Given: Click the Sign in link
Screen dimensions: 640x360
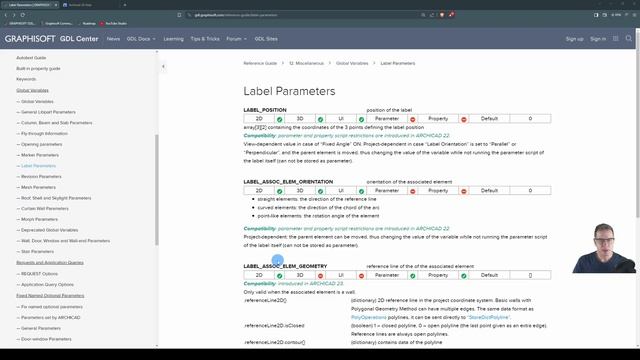Looking at the screenshot, I should [598, 39].
